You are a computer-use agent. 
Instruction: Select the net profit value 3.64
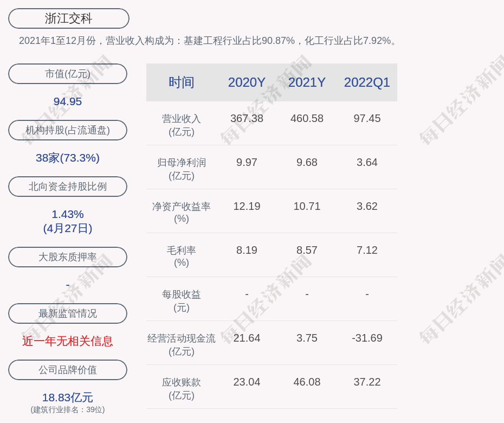[367, 163]
